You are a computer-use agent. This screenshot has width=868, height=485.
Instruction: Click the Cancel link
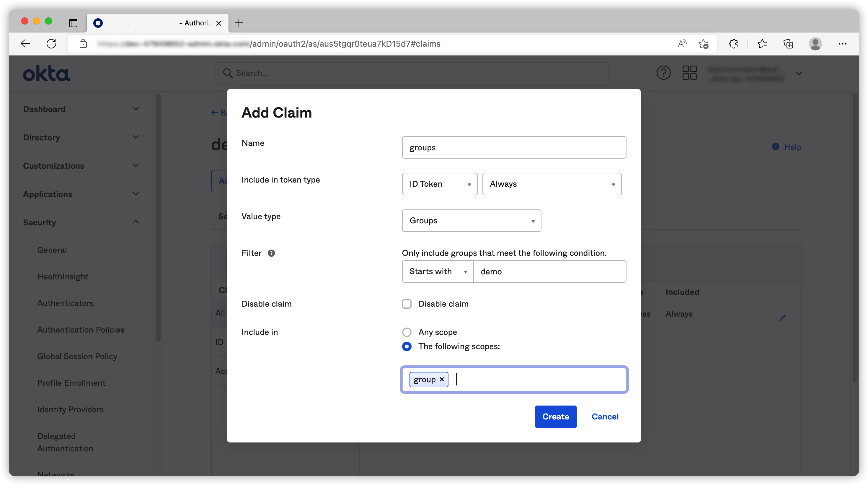605,416
